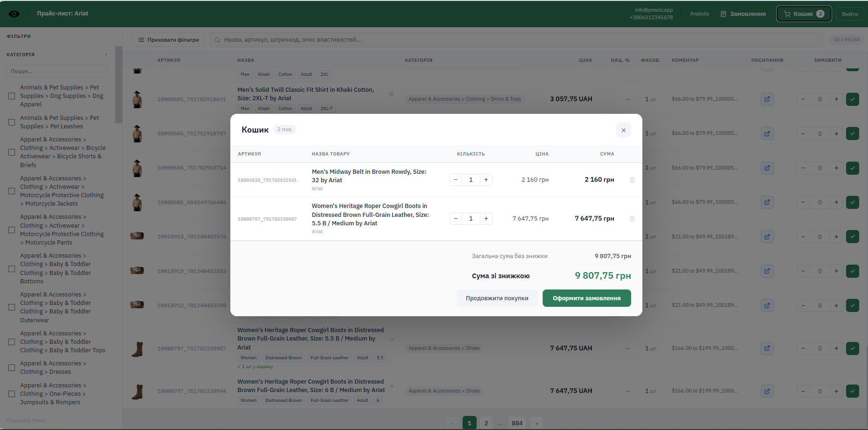This screenshot has width=868, height=430.
Task: Focus the category Пошук filter field
Action: pos(57,71)
